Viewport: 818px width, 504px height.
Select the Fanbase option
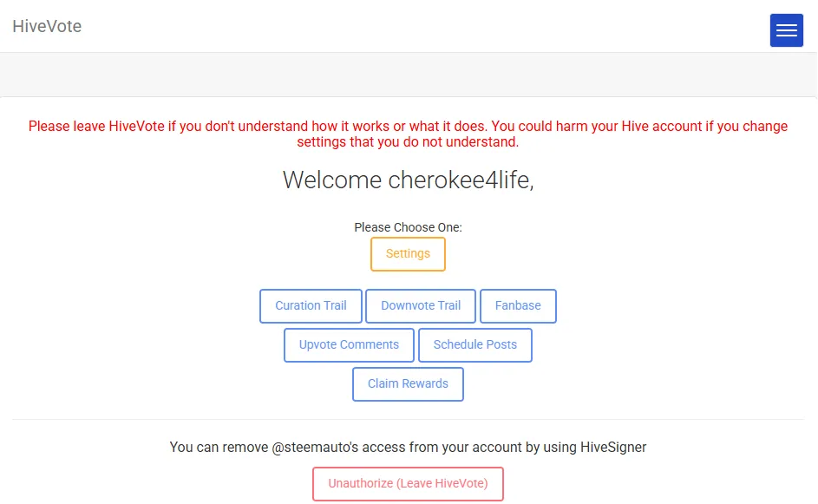tap(518, 305)
